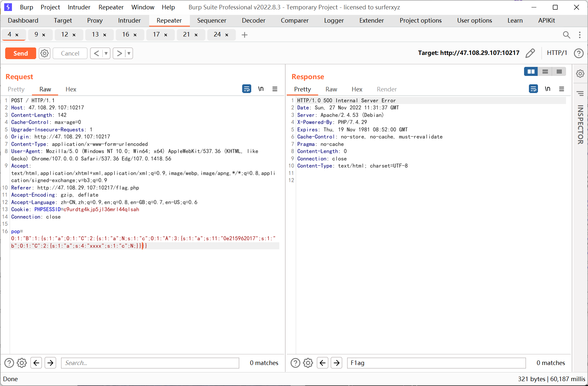Expand backward history dropdown arrow
The height and width of the screenshot is (386, 588).
106,53
